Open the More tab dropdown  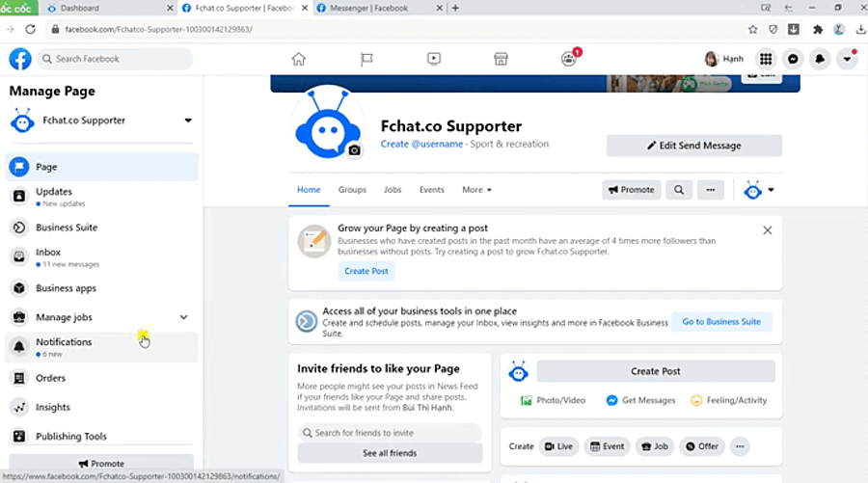point(476,190)
